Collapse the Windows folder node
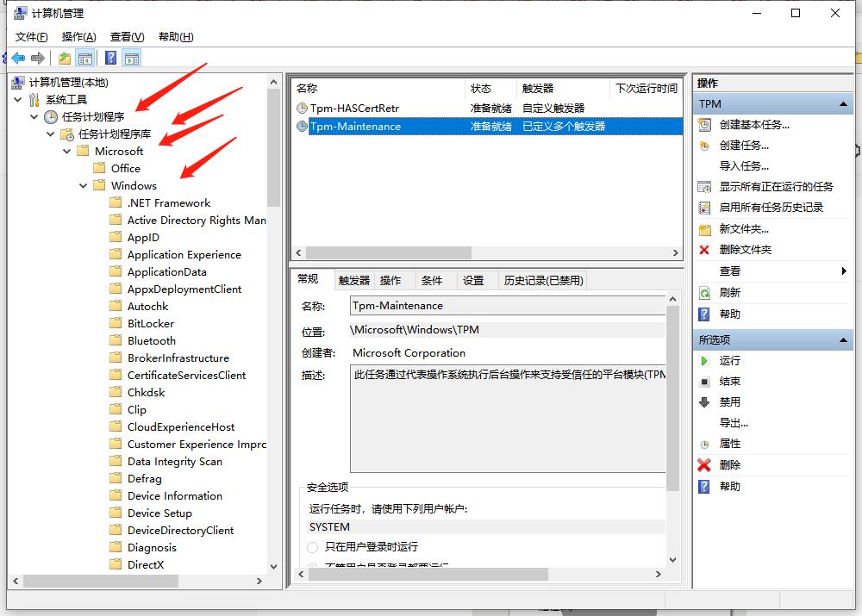 point(83,185)
